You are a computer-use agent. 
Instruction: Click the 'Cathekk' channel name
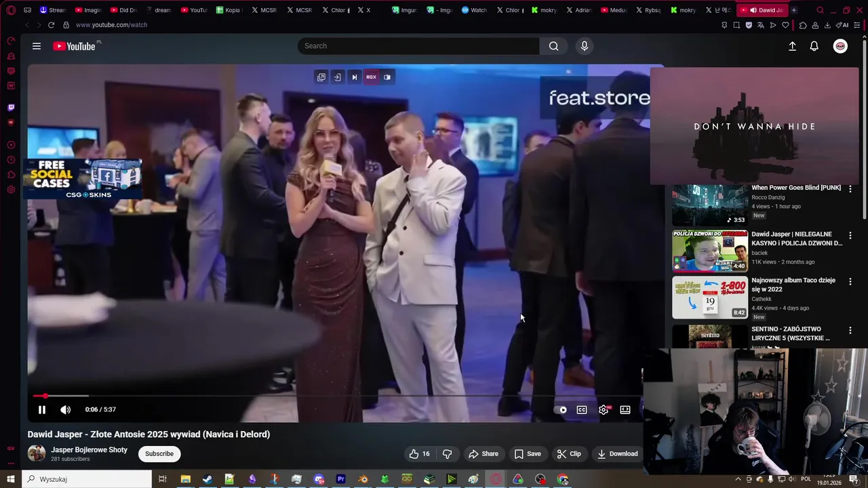pyautogui.click(x=762, y=299)
